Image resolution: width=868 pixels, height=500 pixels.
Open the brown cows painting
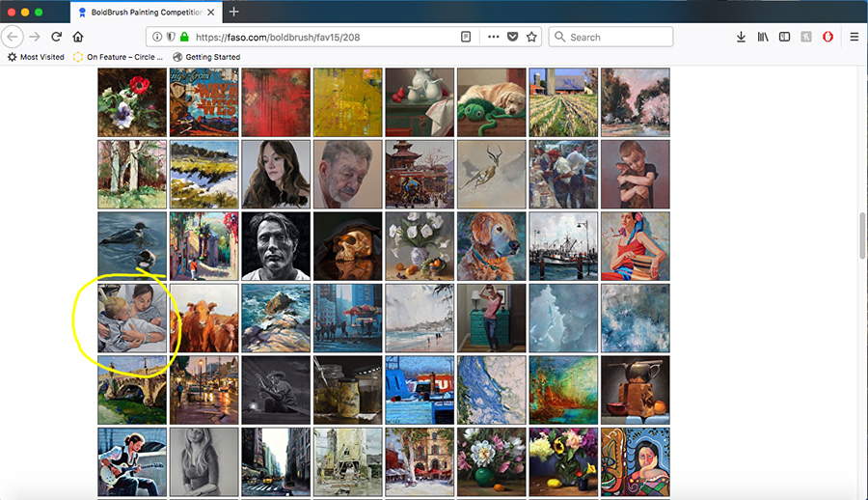coord(204,319)
